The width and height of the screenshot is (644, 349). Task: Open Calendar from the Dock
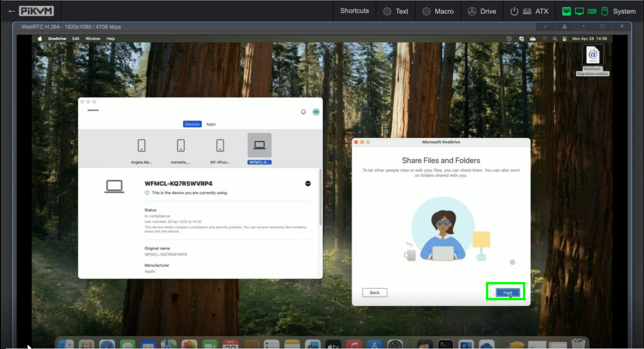(x=230, y=345)
